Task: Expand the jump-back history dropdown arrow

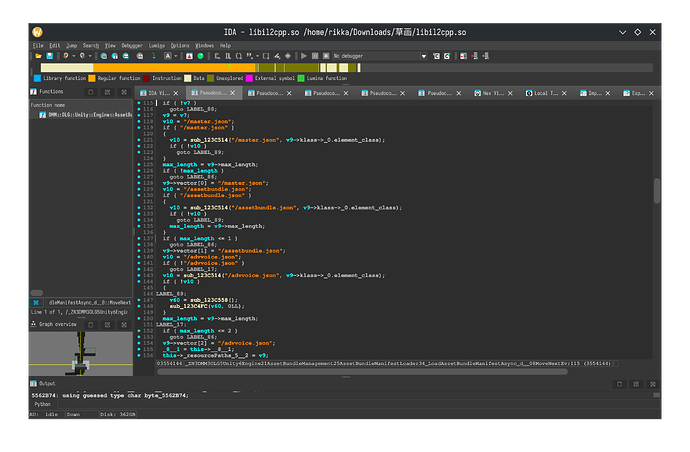Action: (73, 56)
